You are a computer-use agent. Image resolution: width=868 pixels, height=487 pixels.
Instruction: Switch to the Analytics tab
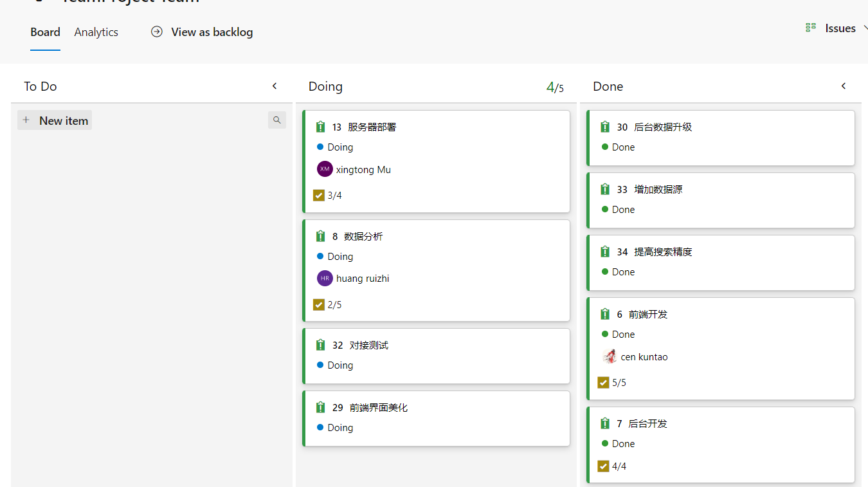[x=96, y=32]
